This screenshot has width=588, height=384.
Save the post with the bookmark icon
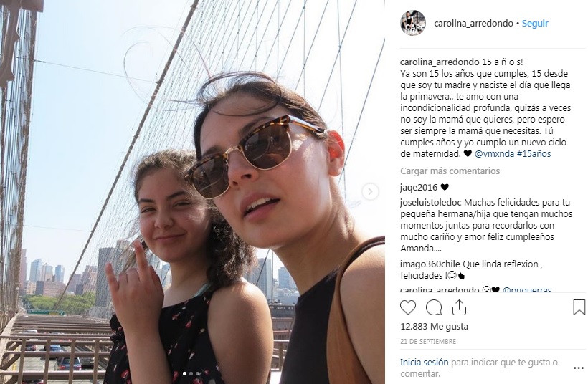(x=579, y=307)
